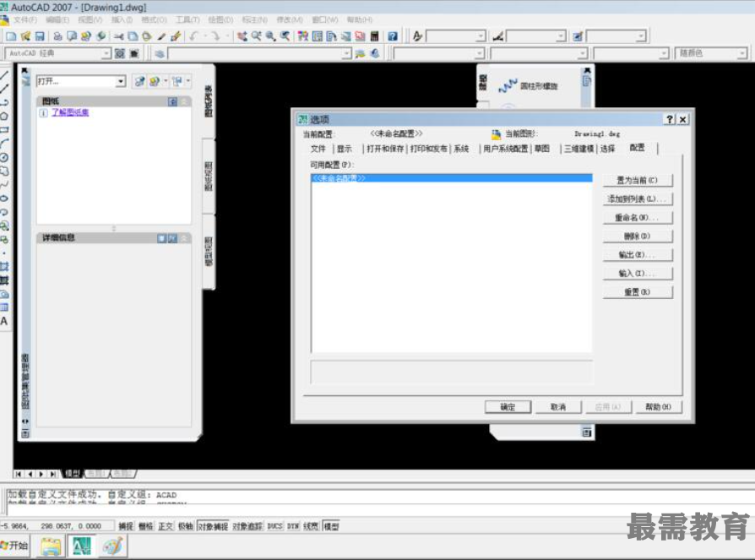
Task: Open the layer list dropdown
Action: pyautogui.click(x=346, y=53)
